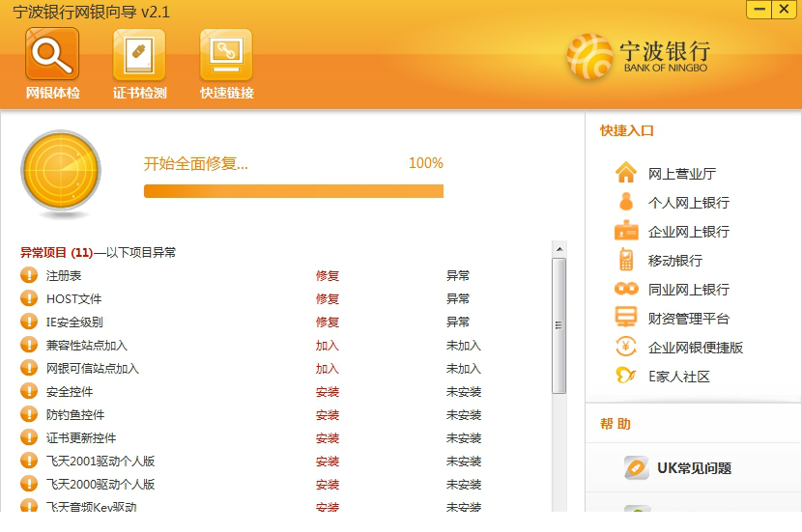Click the warning icon beside 防钓鱼控件

tap(29, 414)
